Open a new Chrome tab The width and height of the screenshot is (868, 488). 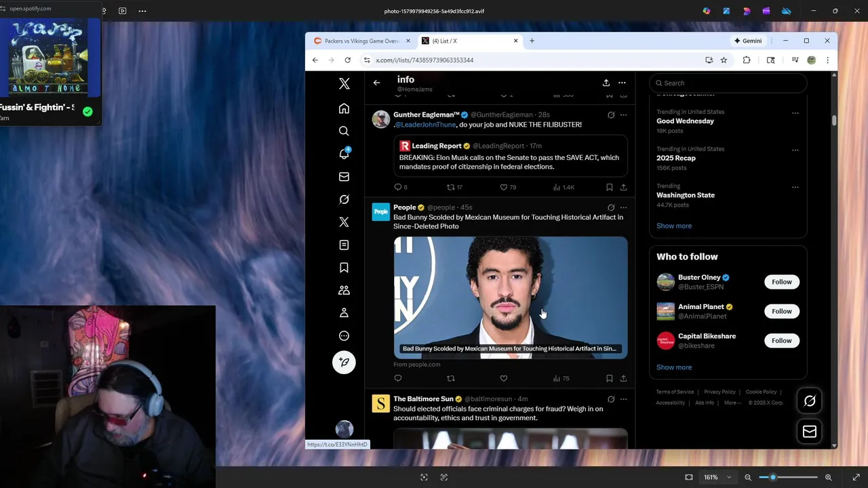pyautogui.click(x=532, y=41)
